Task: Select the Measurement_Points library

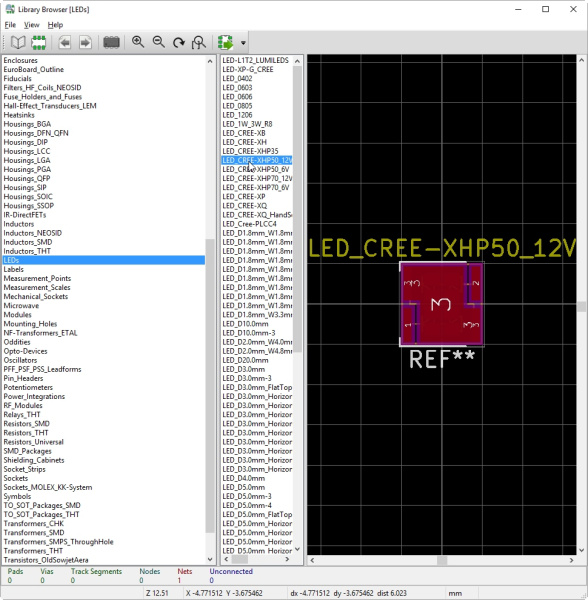Action: [37, 278]
